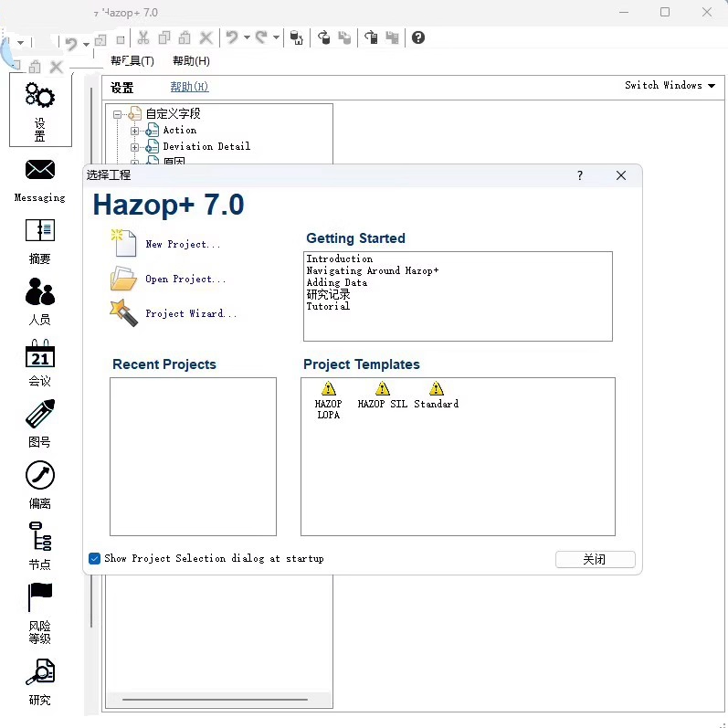Click the underlined 帮助(H) link
This screenshot has width=728, height=728.
click(189, 87)
